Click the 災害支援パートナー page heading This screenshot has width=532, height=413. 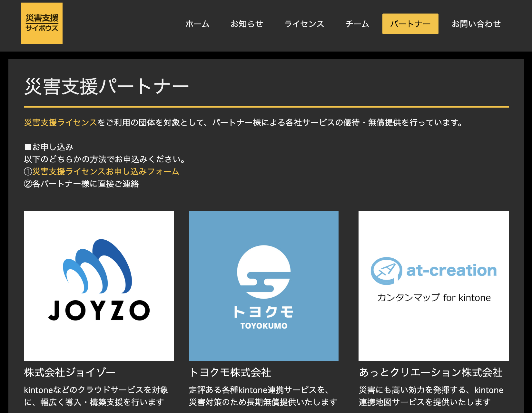coord(106,87)
